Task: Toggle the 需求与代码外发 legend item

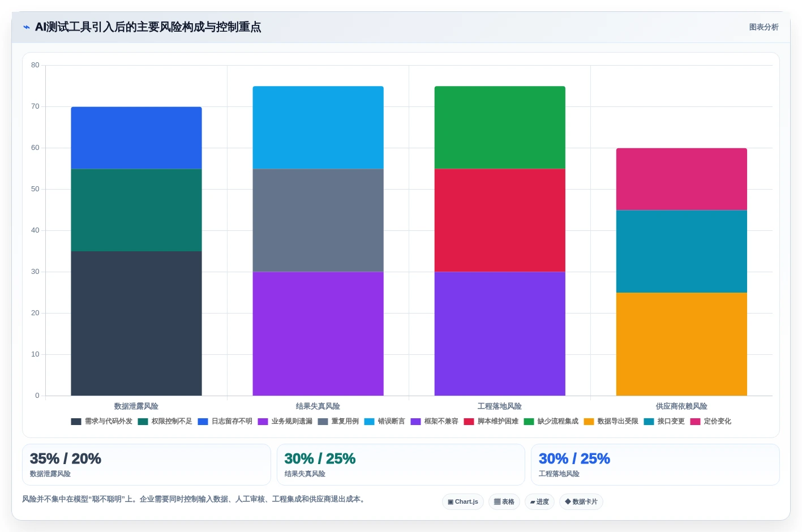Action: point(101,422)
